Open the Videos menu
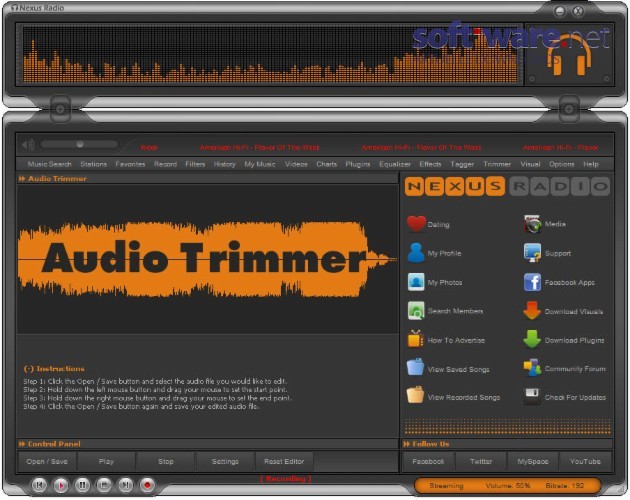This screenshot has height=500, width=630. click(x=296, y=164)
